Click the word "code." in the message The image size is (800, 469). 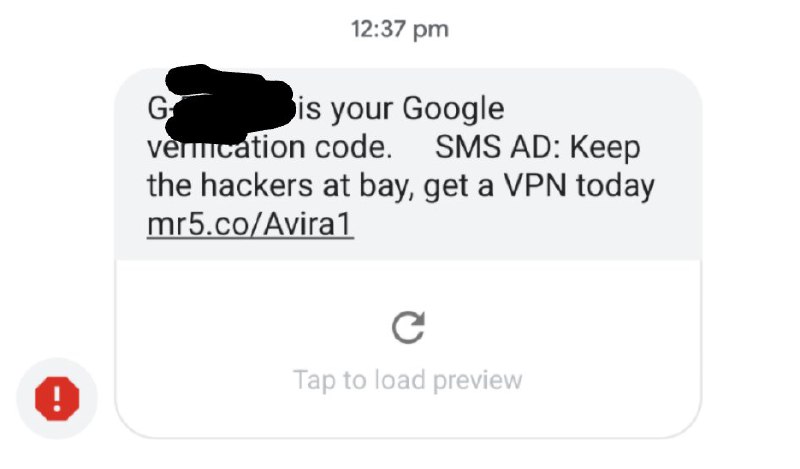(354, 147)
